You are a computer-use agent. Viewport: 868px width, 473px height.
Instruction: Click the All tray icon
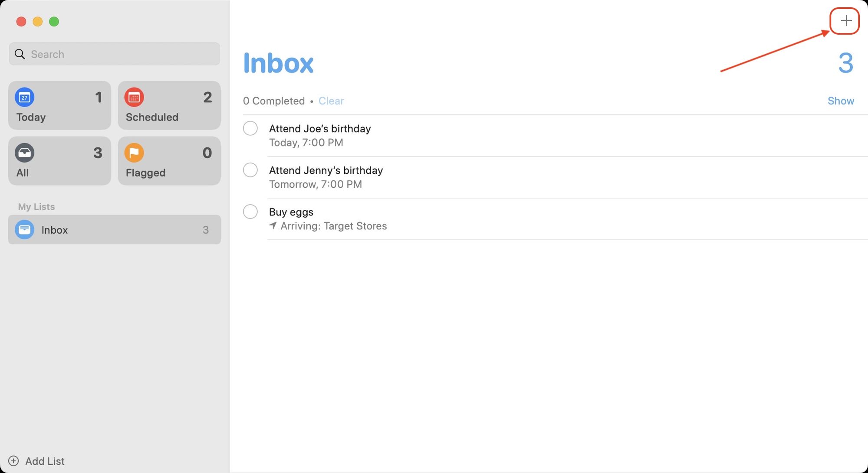coord(24,153)
